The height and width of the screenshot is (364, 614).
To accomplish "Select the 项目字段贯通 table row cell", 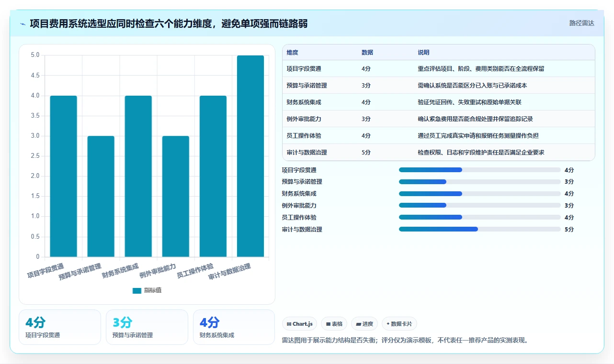I will point(304,69).
